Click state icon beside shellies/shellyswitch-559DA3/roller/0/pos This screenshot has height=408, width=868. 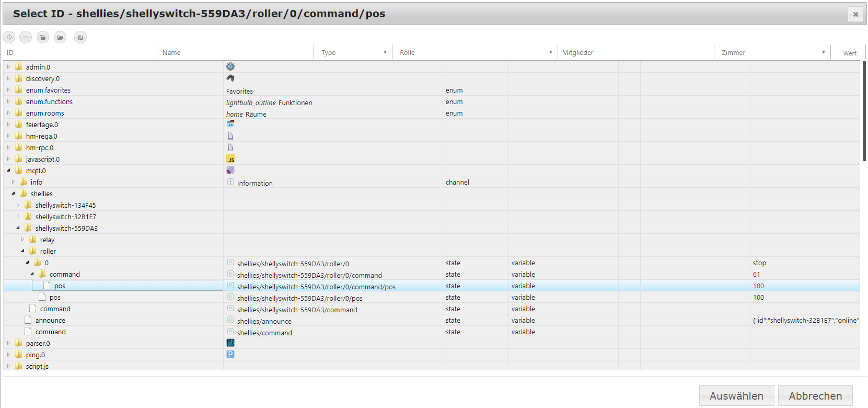pyautogui.click(x=230, y=297)
